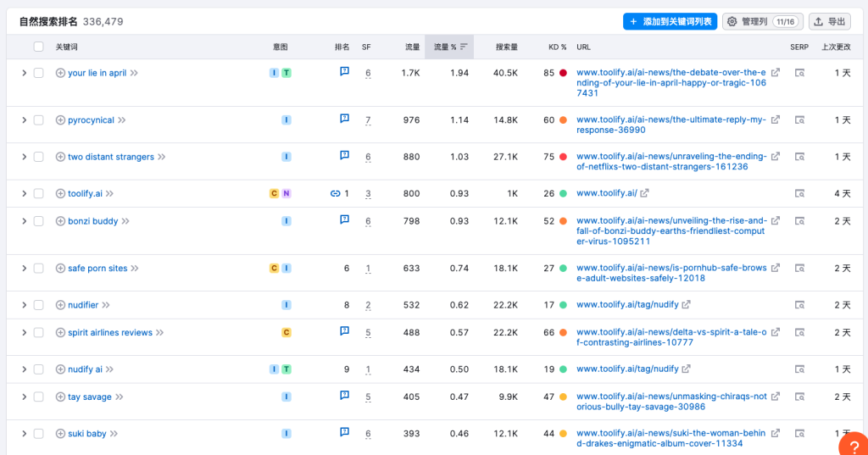Add your lie in april keyword with plus icon

coord(60,73)
